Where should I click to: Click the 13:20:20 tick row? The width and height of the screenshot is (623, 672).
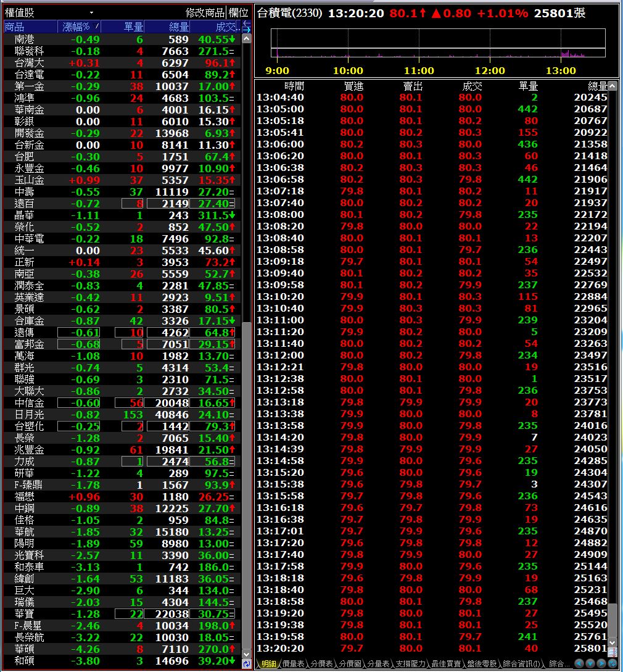(431, 649)
